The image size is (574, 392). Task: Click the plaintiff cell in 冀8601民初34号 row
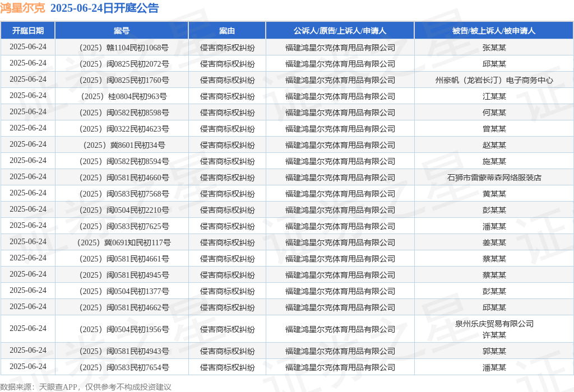340,145
